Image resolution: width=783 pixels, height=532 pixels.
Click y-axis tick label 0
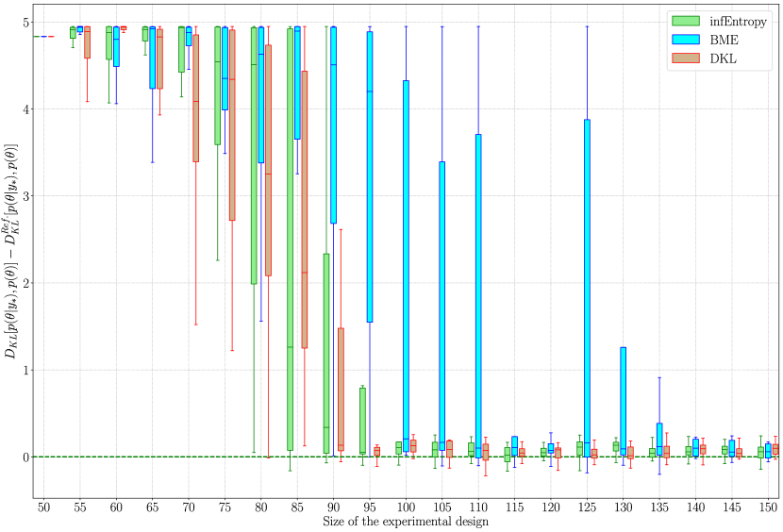25,457
